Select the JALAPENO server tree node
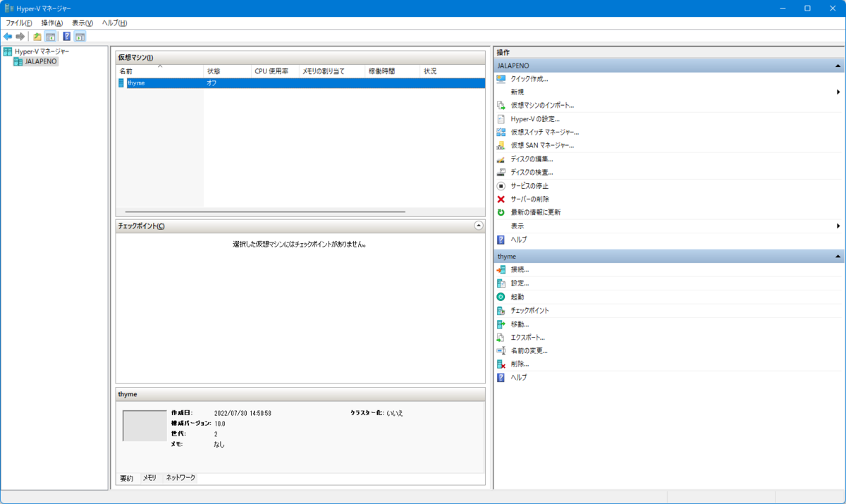Screen dimensions: 846x504 pos(41,61)
